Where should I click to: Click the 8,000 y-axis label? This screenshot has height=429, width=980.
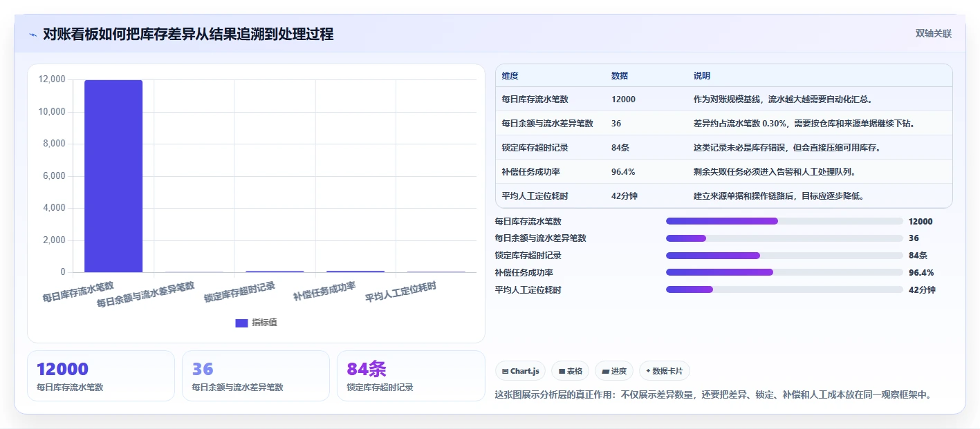[x=54, y=144]
